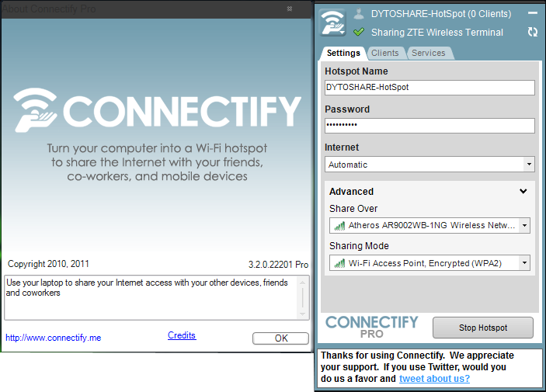Click the signal icon in Sharing Mode field
Viewport: 546px width, 392px height.
pyautogui.click(x=339, y=264)
